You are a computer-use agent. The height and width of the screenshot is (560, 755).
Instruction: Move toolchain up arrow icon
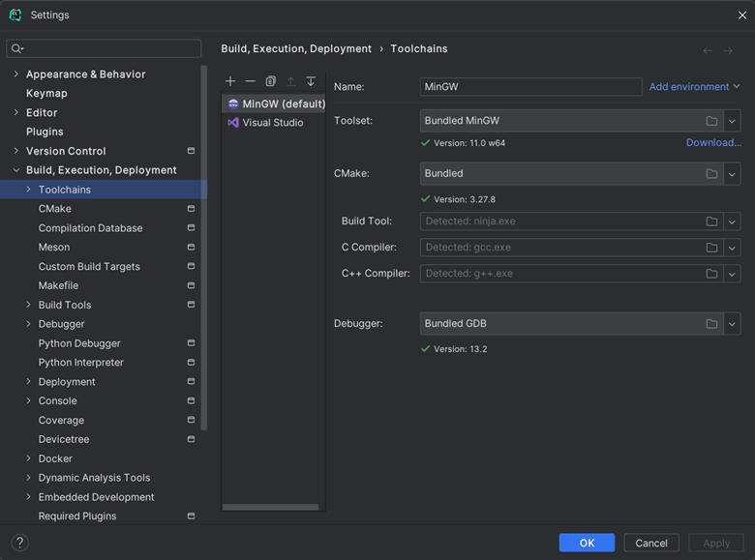[290, 81]
